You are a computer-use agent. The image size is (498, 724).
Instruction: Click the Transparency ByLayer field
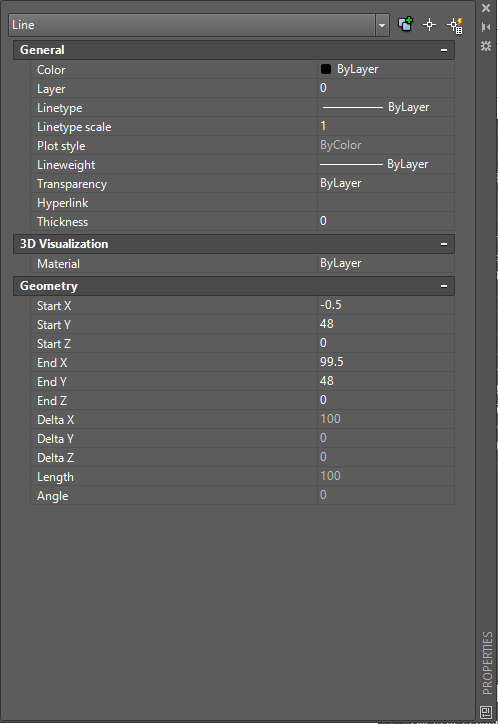click(x=386, y=183)
